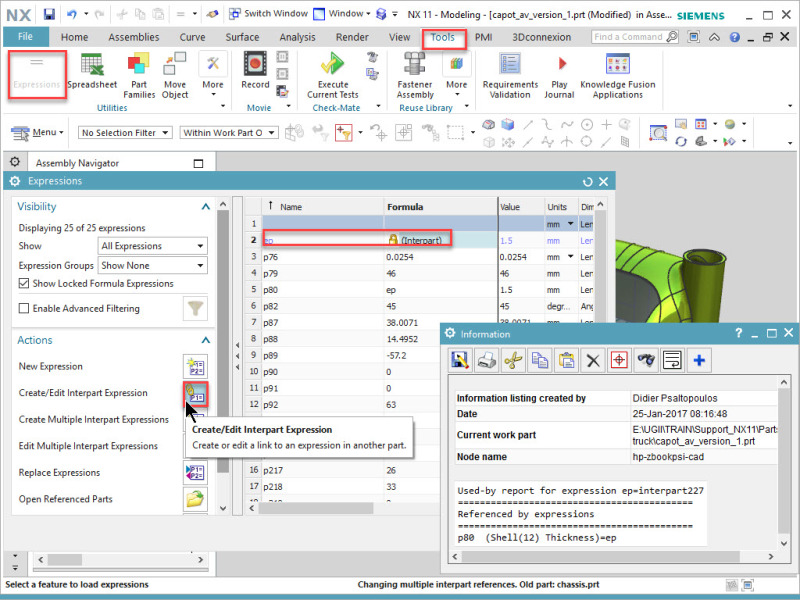Open Part Families tool
800x600 pixels.
point(139,76)
